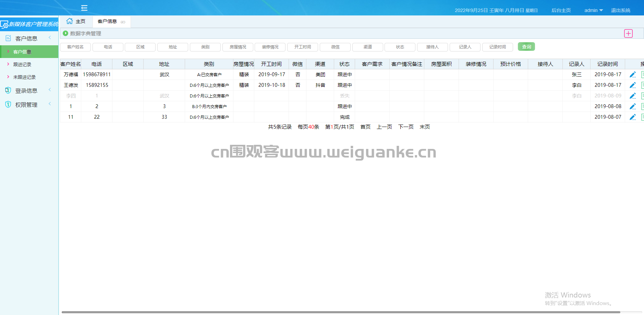Edit the 万德福 row with pencil icon
This screenshot has height=315, width=644.
[x=633, y=74]
